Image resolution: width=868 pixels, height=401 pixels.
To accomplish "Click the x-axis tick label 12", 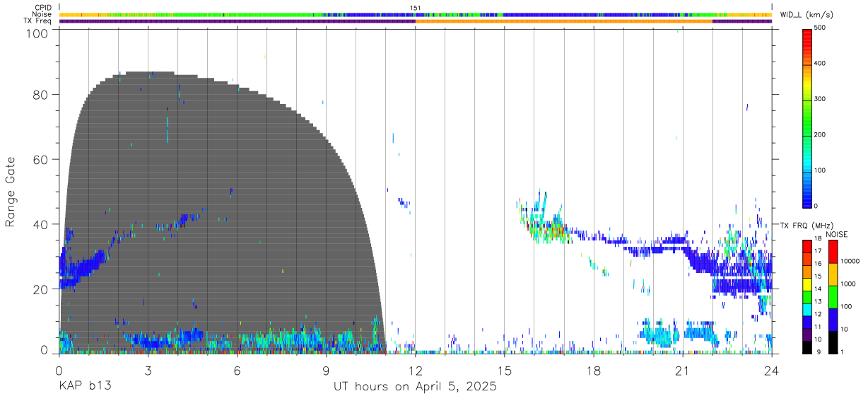I will [415, 370].
